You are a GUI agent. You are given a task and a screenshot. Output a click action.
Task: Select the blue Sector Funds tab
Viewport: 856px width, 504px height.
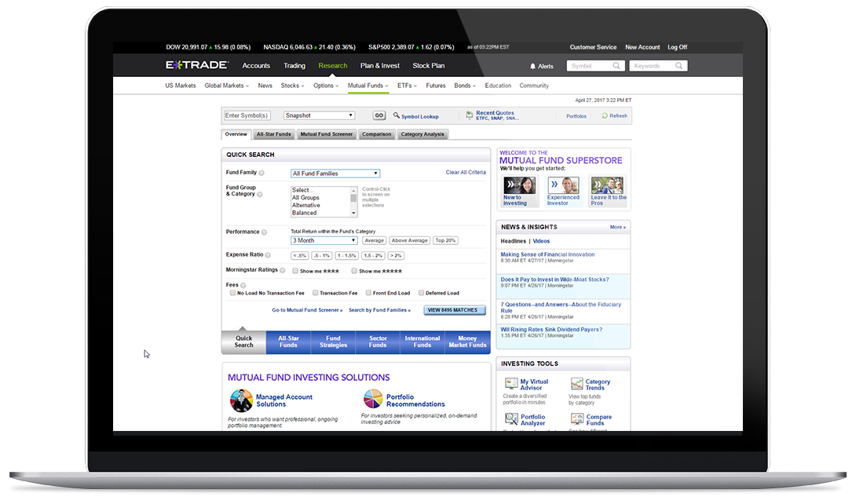click(x=378, y=341)
